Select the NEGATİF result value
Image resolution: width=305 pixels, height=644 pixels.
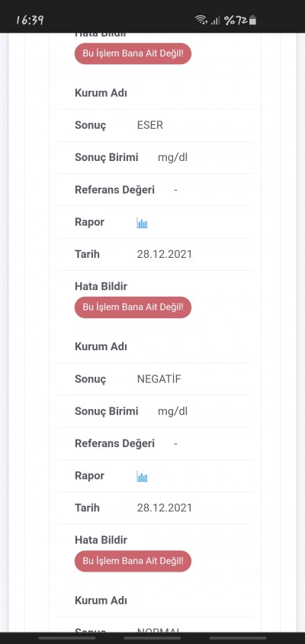[x=159, y=378]
